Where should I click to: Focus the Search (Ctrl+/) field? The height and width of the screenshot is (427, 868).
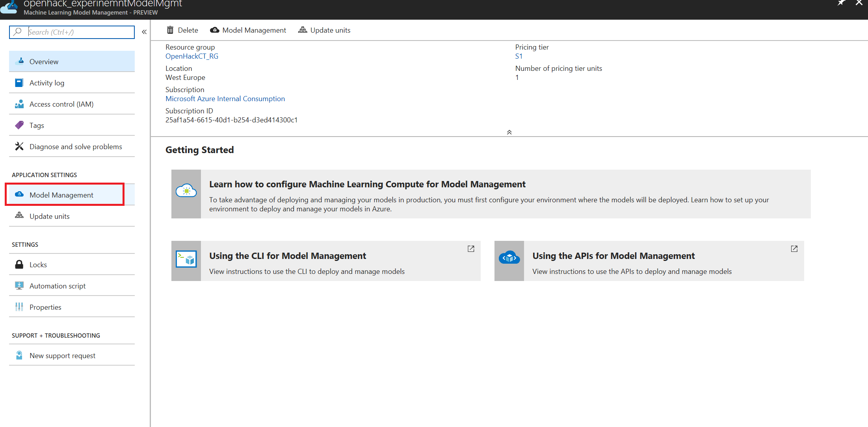(72, 32)
